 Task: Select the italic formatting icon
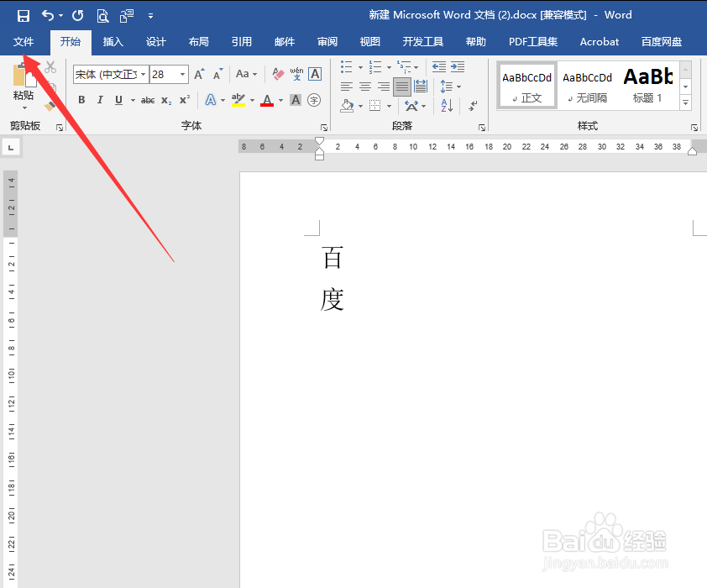tap(100, 99)
